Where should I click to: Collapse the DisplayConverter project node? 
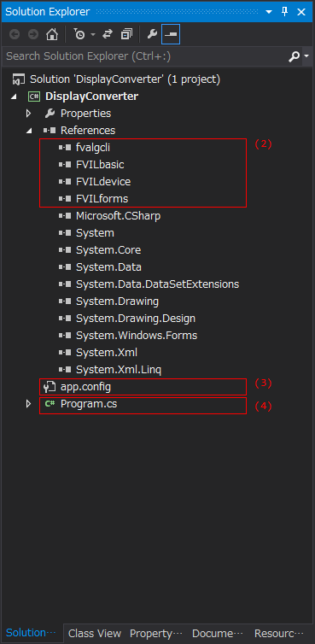coord(14,97)
